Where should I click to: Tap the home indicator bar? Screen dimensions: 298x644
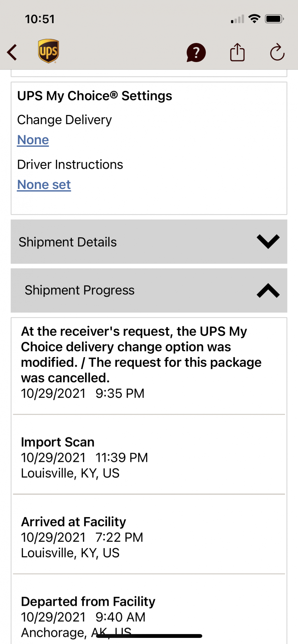coord(149,636)
